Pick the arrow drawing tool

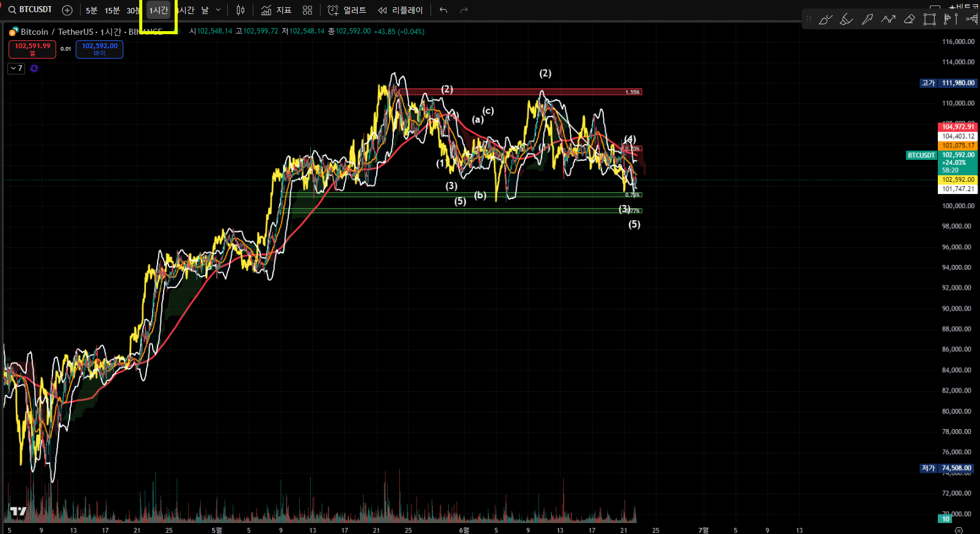point(867,20)
